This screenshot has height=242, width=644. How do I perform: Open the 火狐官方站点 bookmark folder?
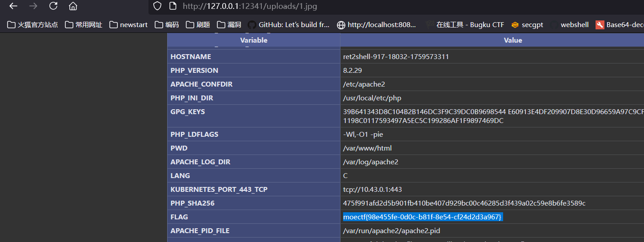click(32, 25)
